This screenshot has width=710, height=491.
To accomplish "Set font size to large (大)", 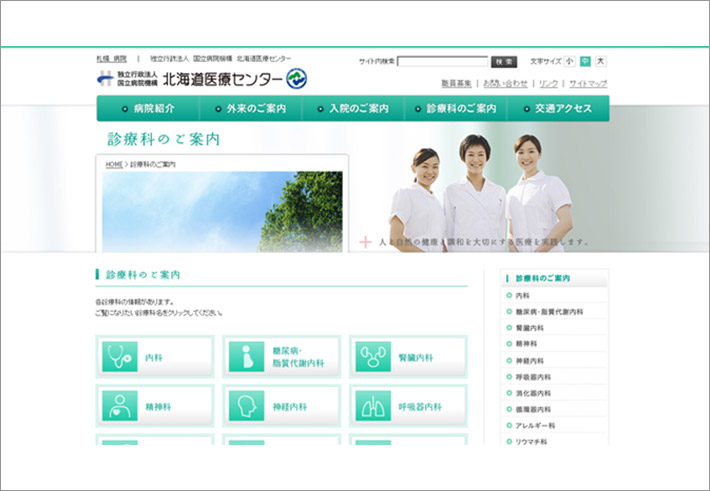I will pos(600,61).
